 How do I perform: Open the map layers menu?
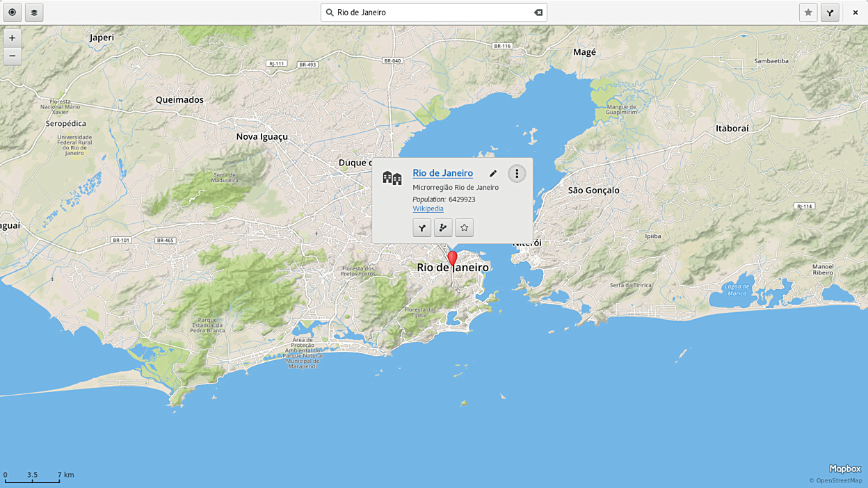pyautogui.click(x=34, y=13)
